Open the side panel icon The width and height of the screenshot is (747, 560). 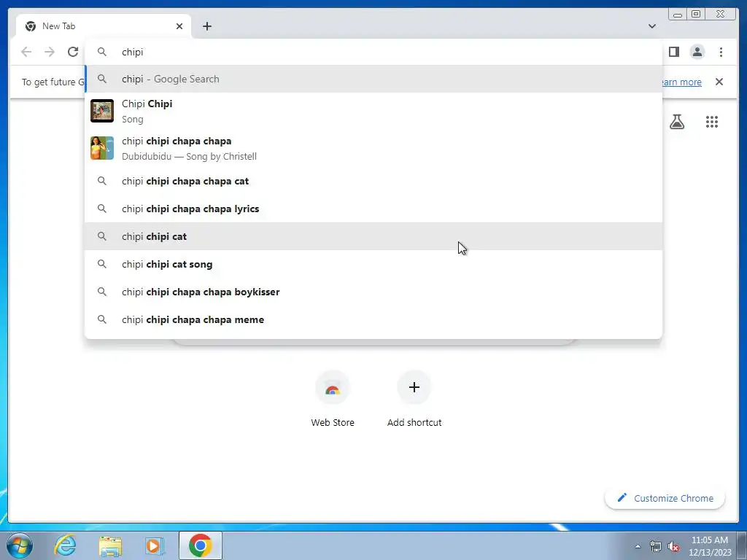coord(673,52)
